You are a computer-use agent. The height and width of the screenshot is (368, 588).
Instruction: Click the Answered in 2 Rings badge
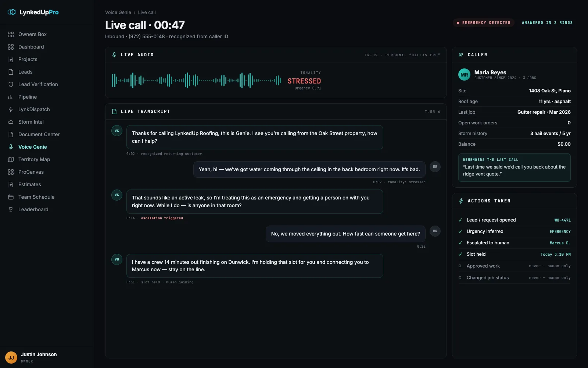tap(547, 23)
